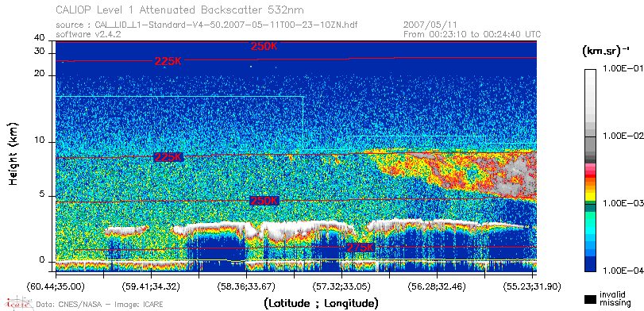Click the '250K' isotherm label near 5 km height
644x311 pixels.
click(264, 201)
